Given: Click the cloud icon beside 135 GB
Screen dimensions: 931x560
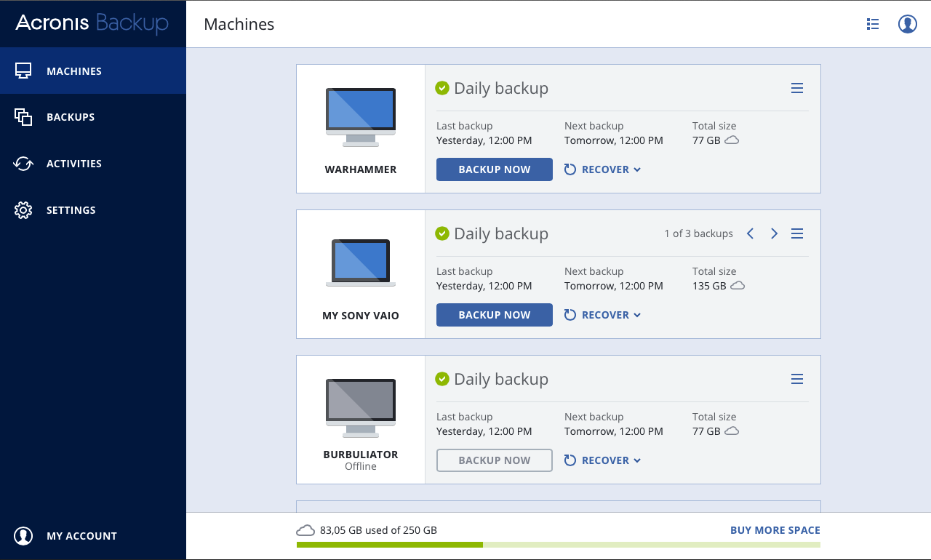Looking at the screenshot, I should 738,286.
